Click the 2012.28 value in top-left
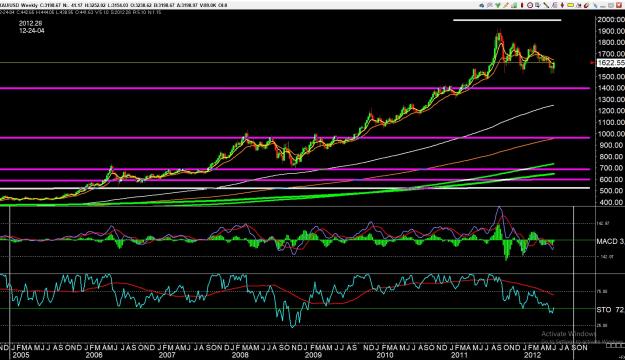625x360 pixels. (30, 24)
